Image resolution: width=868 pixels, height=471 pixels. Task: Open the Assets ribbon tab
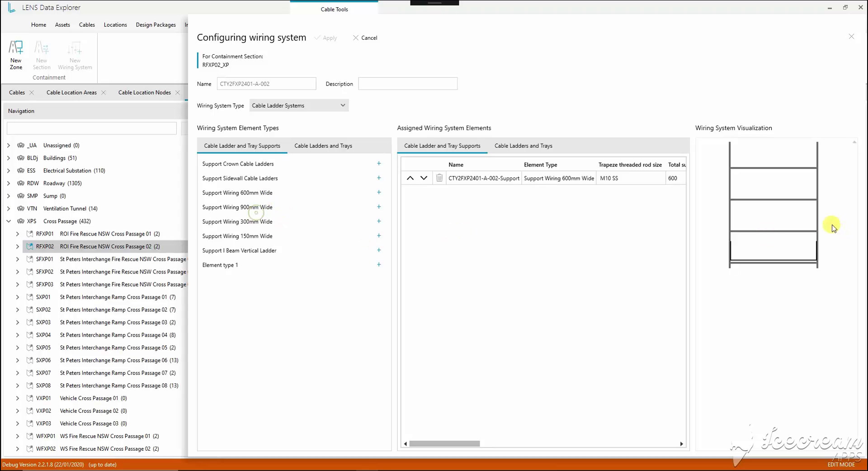click(62, 25)
